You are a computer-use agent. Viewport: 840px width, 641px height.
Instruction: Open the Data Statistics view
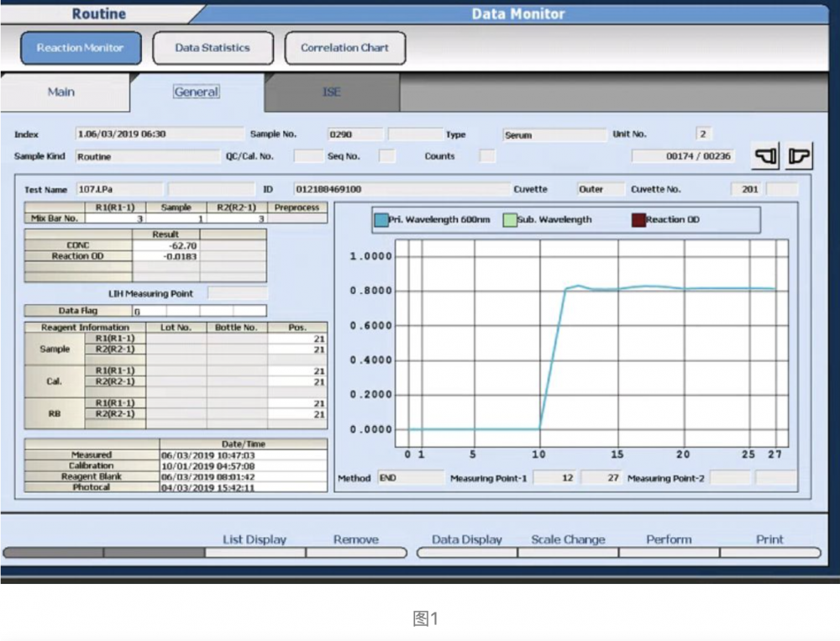coord(213,49)
